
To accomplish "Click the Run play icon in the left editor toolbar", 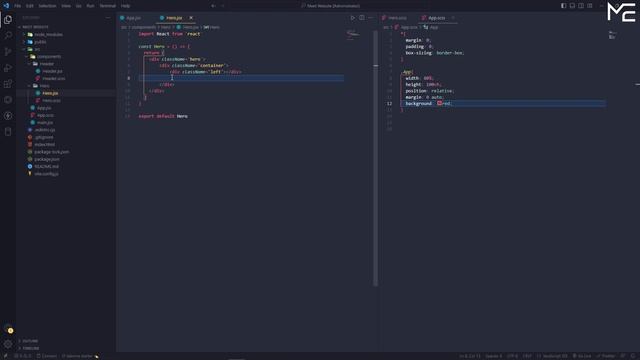I will coord(353,18).
